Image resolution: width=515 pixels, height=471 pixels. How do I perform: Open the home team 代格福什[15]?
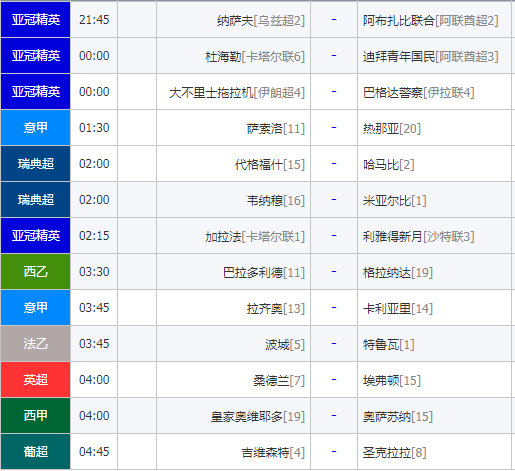click(x=270, y=165)
